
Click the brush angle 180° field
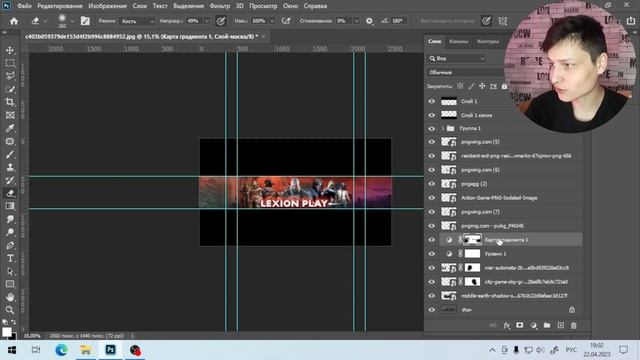click(397, 21)
